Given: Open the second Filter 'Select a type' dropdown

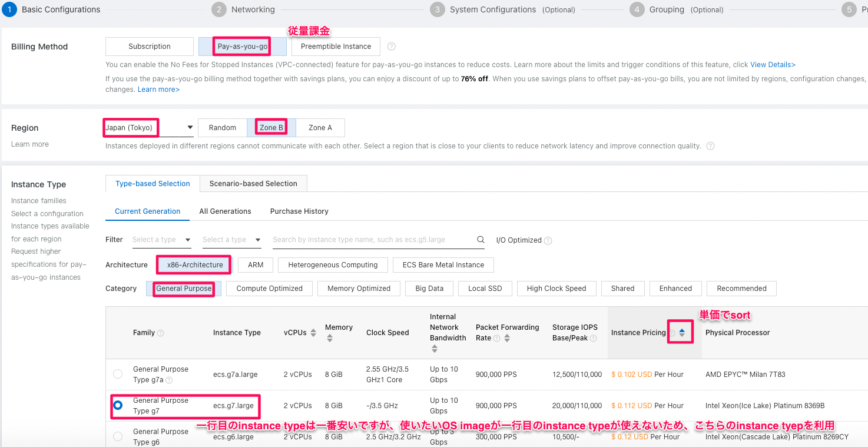Looking at the screenshot, I should [231, 240].
